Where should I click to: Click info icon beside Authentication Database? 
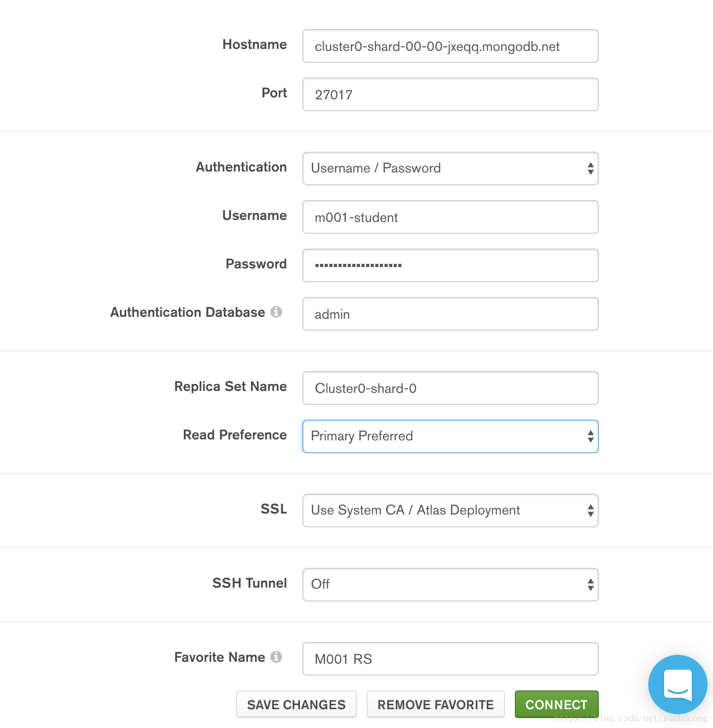tap(276, 312)
